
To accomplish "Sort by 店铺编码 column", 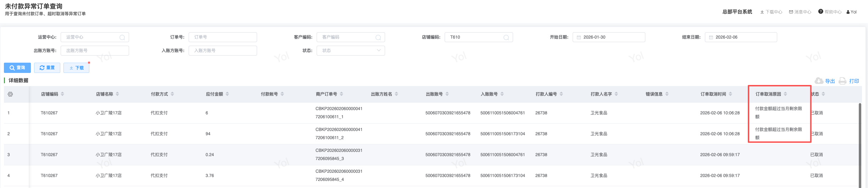I will [x=62, y=94].
